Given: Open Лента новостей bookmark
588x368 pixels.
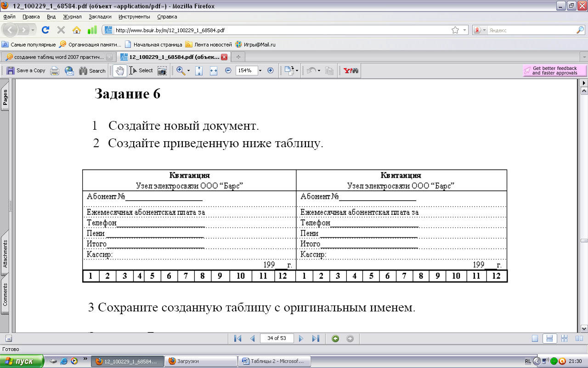Looking at the screenshot, I should click(x=209, y=45).
